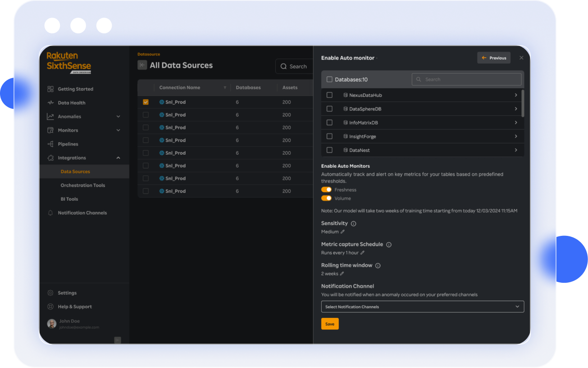Click the database list scrollbar

[523, 103]
